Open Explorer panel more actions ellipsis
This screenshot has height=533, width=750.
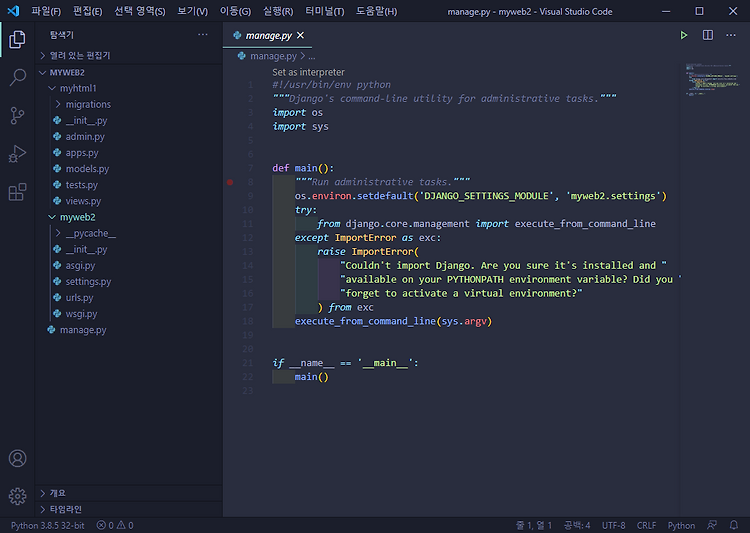point(203,34)
